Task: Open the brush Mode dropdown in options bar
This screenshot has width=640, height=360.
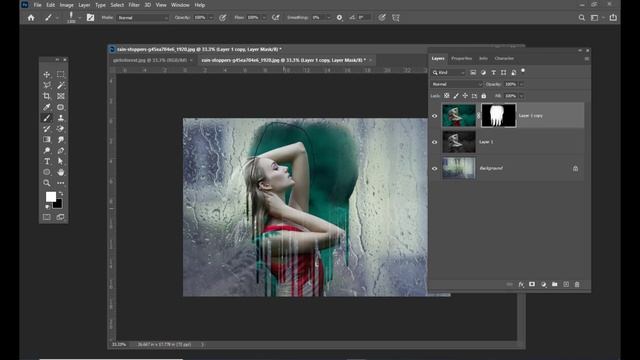Action: pos(142,18)
